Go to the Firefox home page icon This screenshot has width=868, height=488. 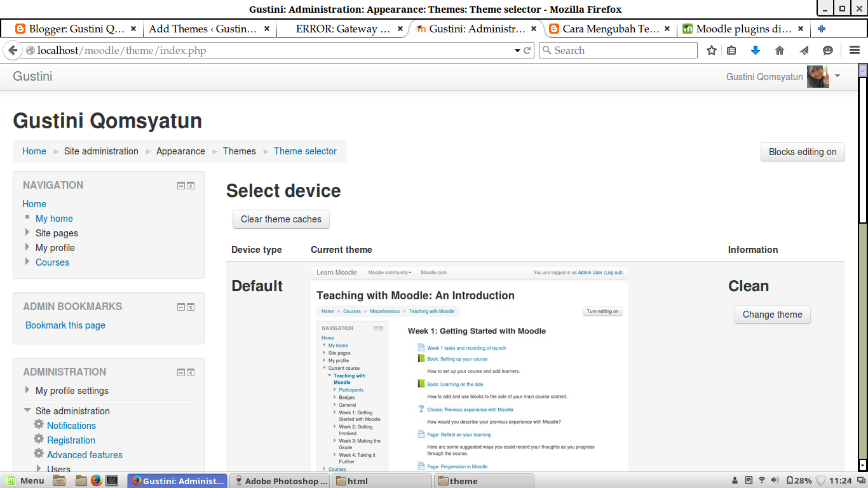(x=780, y=51)
